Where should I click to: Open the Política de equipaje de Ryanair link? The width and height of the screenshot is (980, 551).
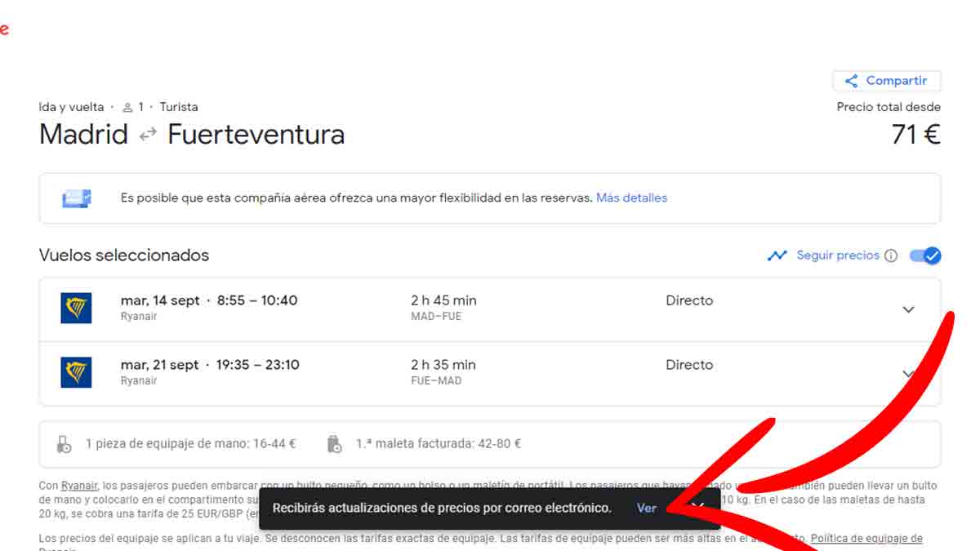pos(866,539)
